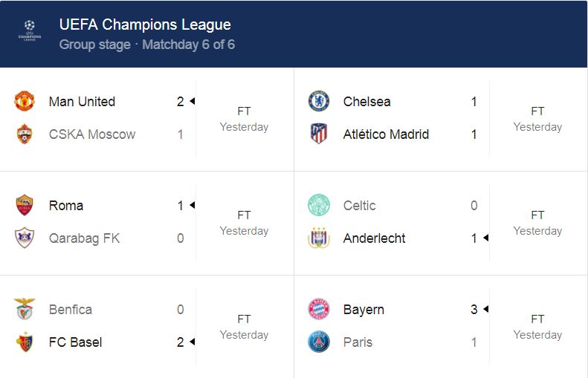The image size is (588, 378).
Task: Click Man United's score of 2
Action: pyautogui.click(x=180, y=102)
